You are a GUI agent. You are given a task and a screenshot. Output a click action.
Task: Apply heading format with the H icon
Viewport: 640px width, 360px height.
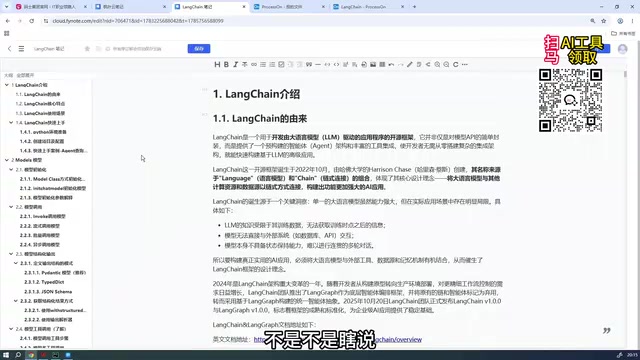217,64
